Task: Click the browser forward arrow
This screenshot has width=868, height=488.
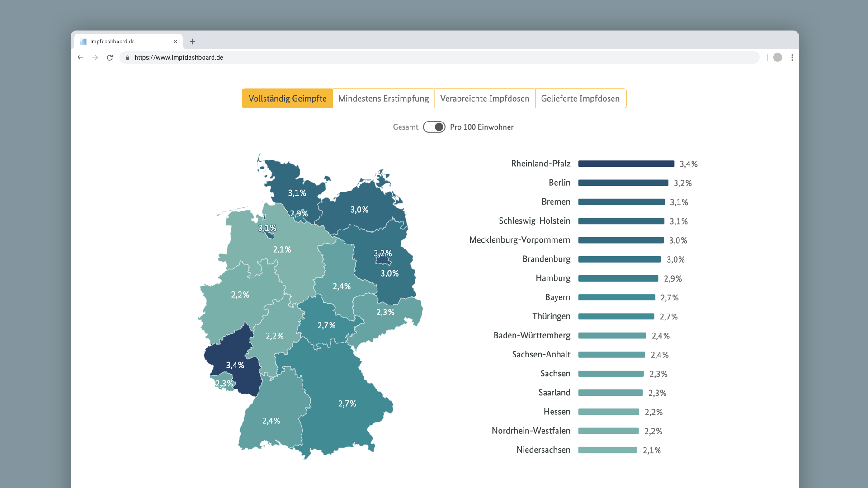Action: [x=95, y=57]
